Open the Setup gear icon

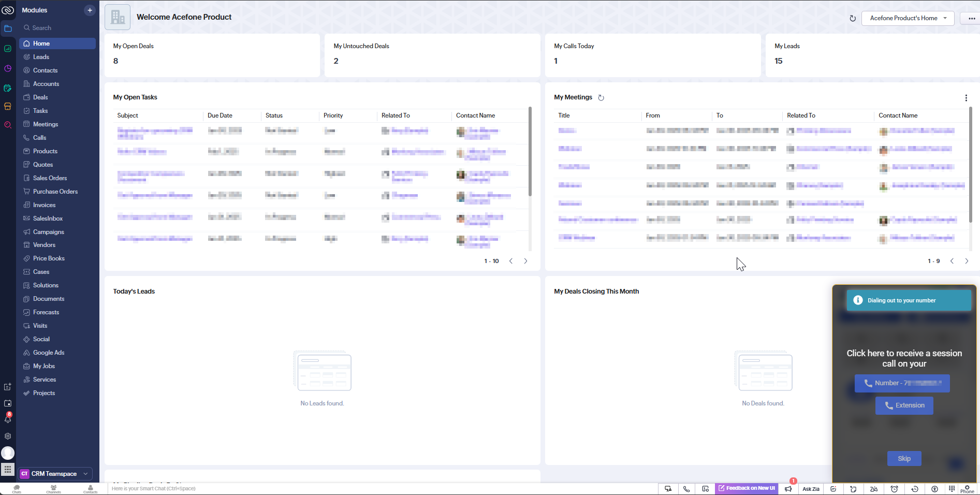click(8, 436)
